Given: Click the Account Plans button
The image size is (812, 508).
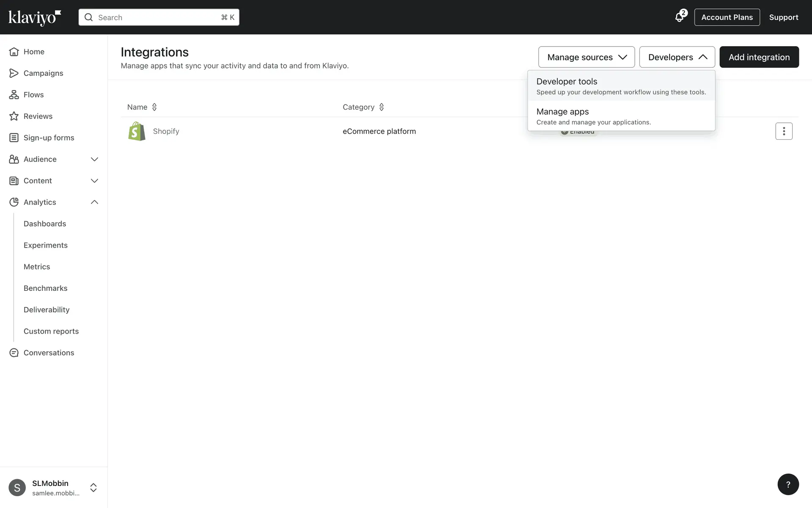Looking at the screenshot, I should click(727, 17).
